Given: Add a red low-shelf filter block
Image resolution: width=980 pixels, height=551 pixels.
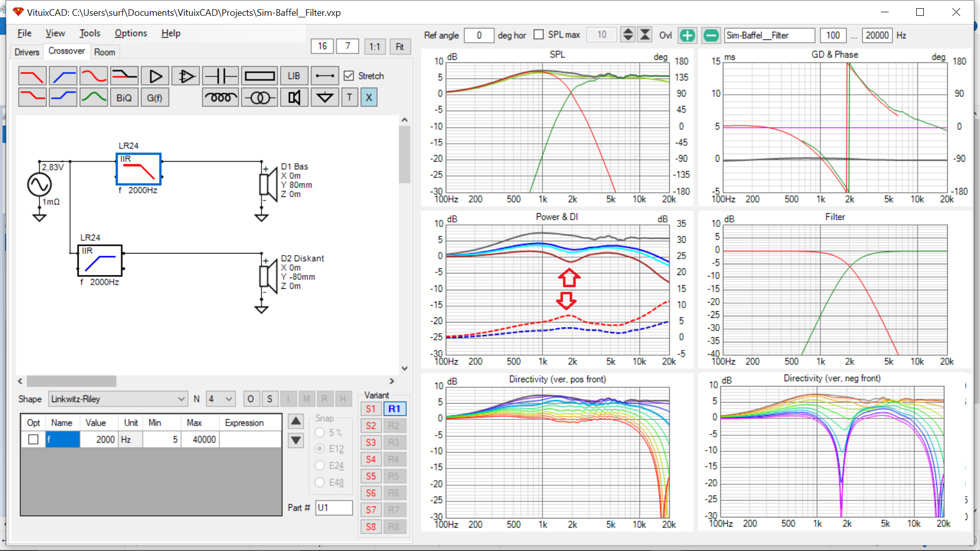Looking at the screenshot, I should (x=32, y=97).
